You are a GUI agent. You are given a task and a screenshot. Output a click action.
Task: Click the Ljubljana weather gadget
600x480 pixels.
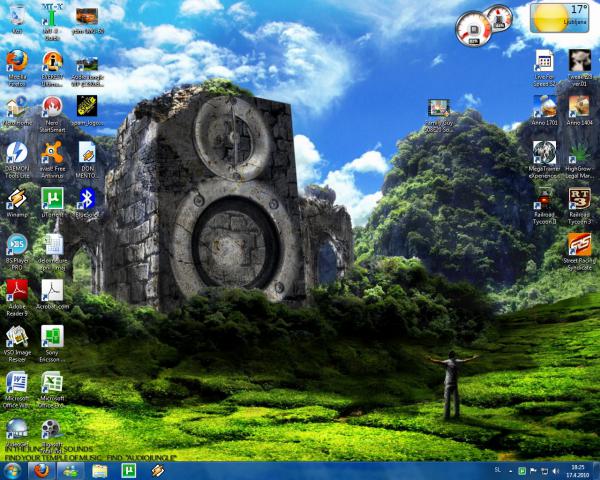[560, 19]
